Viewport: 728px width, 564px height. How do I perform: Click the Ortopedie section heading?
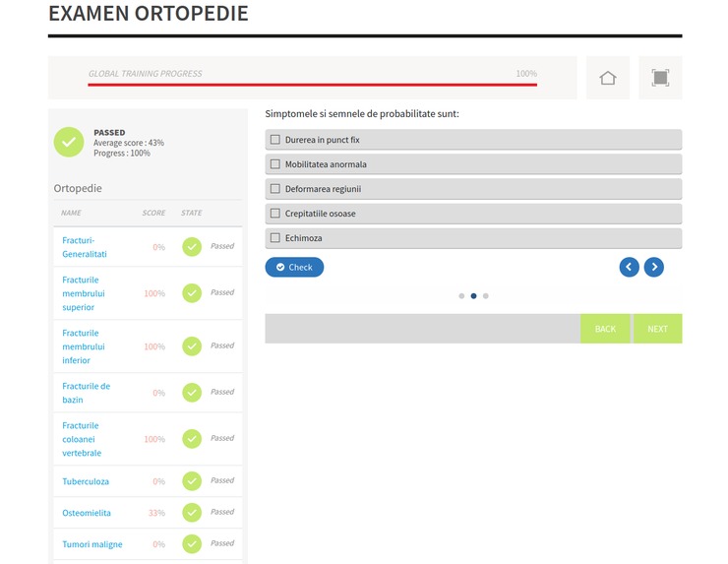[x=78, y=188]
